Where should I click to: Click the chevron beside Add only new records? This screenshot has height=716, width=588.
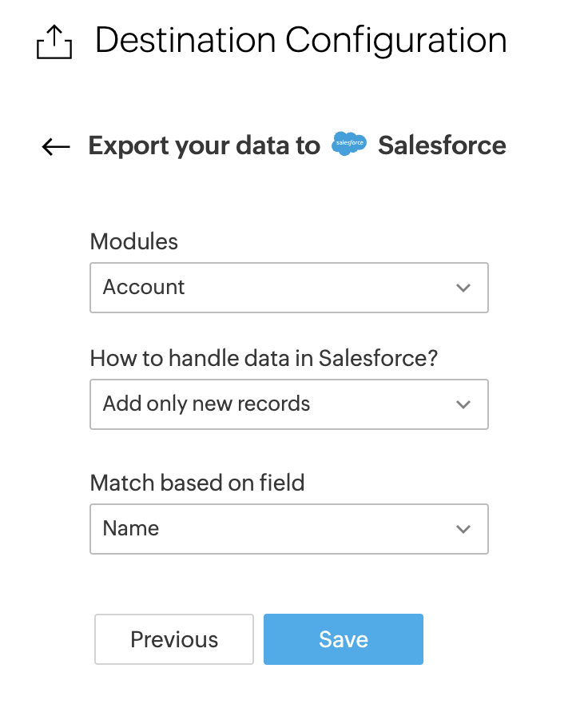463,404
